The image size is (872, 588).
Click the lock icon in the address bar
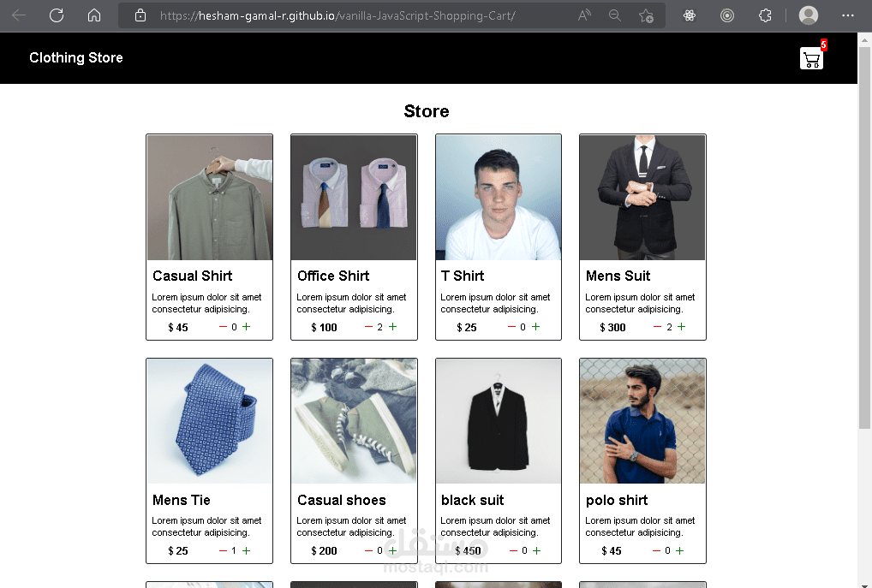click(140, 15)
